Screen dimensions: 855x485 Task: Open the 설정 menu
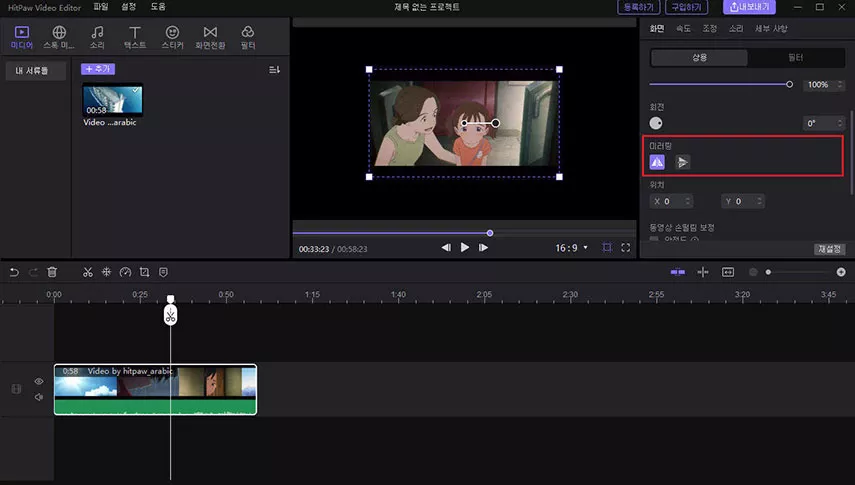pos(128,7)
